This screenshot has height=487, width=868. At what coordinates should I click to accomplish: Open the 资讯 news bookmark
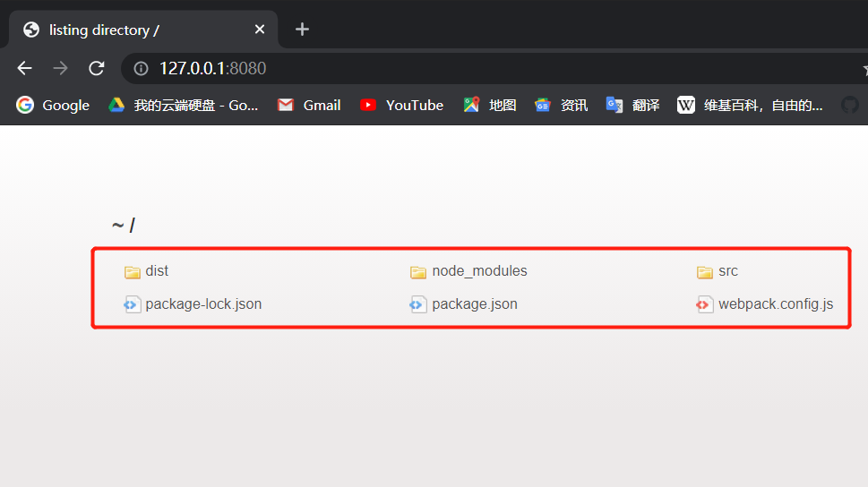pyautogui.click(x=561, y=105)
